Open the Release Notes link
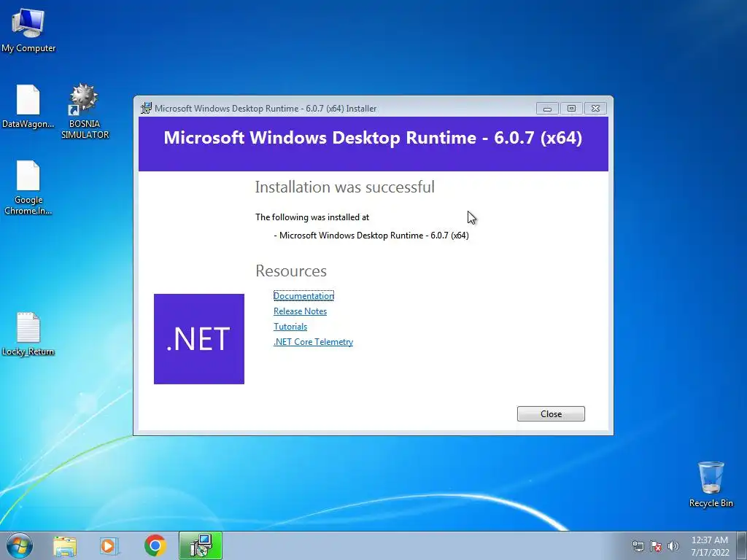Screen dimensions: 747x560 [x=300, y=311]
